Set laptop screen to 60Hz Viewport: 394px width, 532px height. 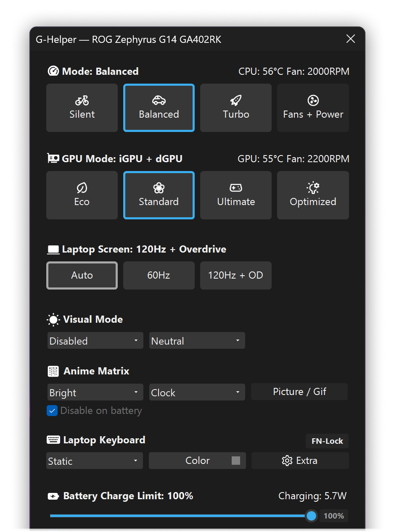(x=159, y=275)
